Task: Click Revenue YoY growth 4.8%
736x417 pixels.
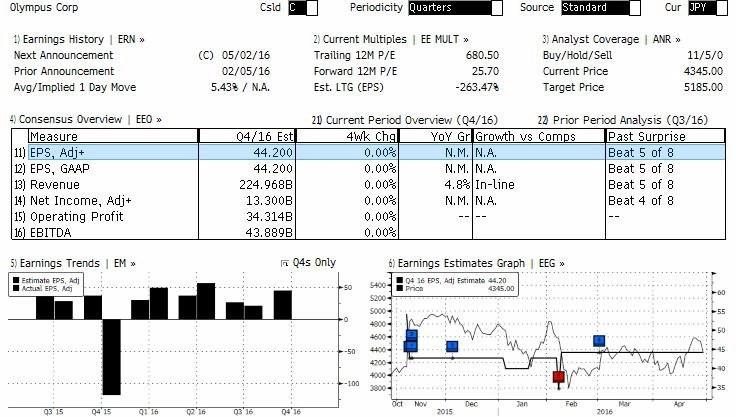Action: pos(457,185)
